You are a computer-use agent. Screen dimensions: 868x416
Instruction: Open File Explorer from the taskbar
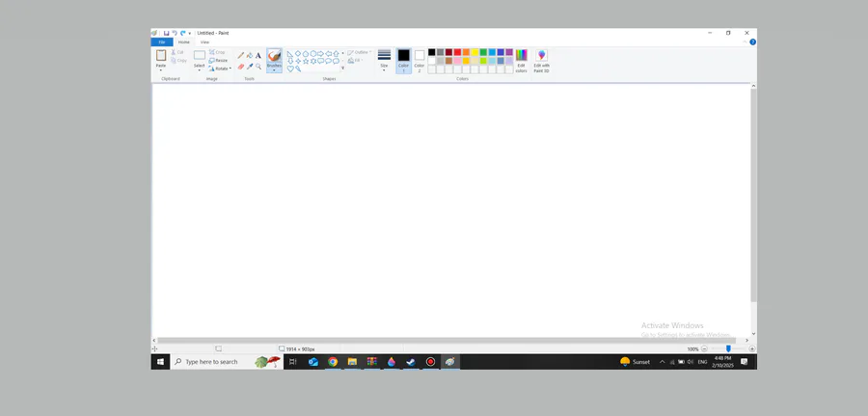pos(352,362)
